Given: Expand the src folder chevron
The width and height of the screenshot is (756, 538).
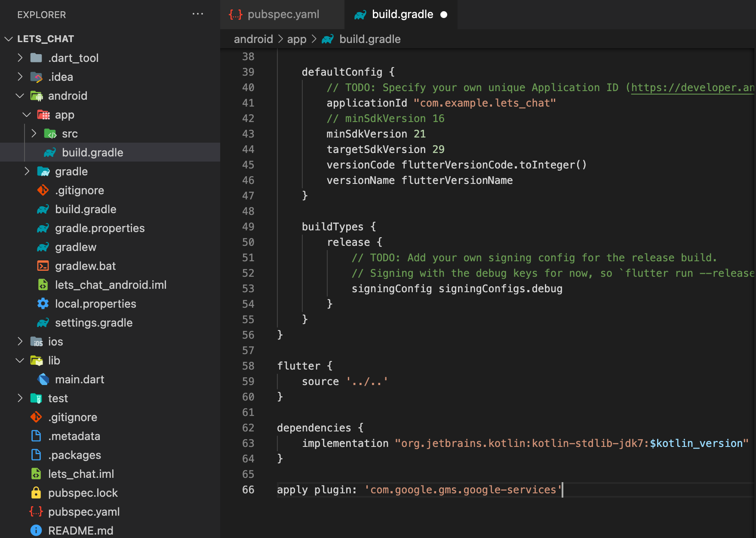Looking at the screenshot, I should 34,133.
